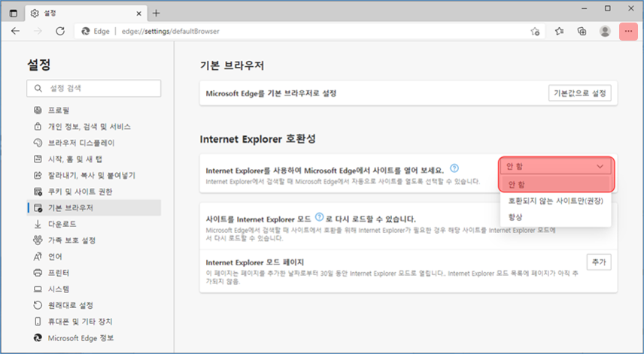Click the laptop icon beside 시스템
Screen dimensions: 644x354
click(38, 289)
